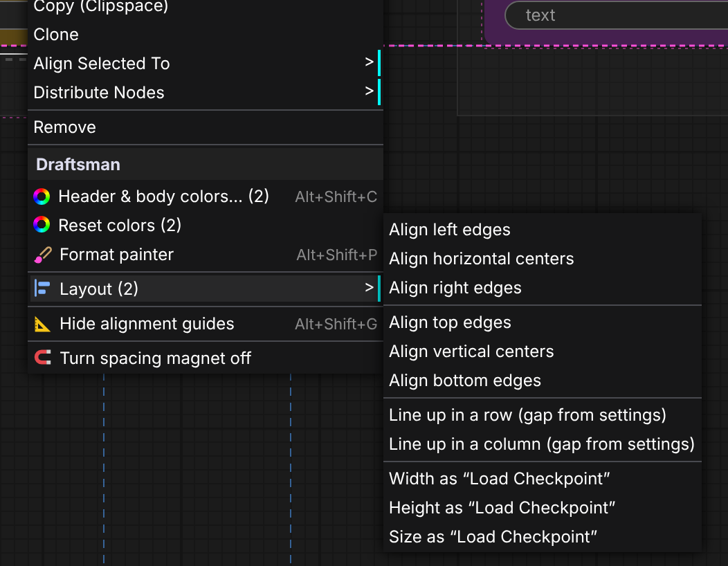Choose Copy (Clipspace) from the context menu
728x566 pixels.
point(206,6)
